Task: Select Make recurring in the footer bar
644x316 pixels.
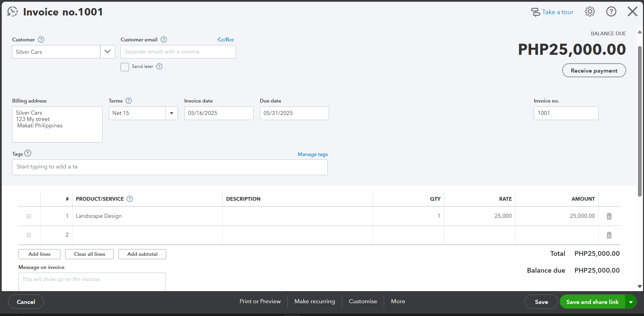Action: [x=315, y=301]
